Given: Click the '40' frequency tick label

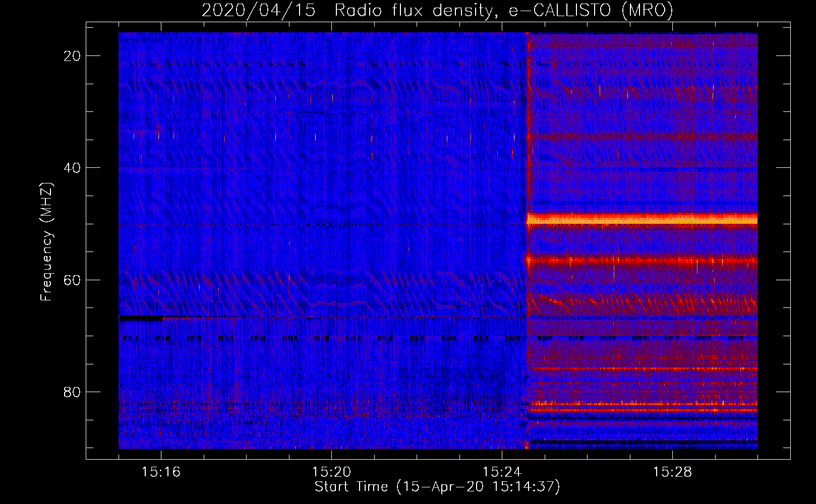Looking at the screenshot, I should click(72, 168).
